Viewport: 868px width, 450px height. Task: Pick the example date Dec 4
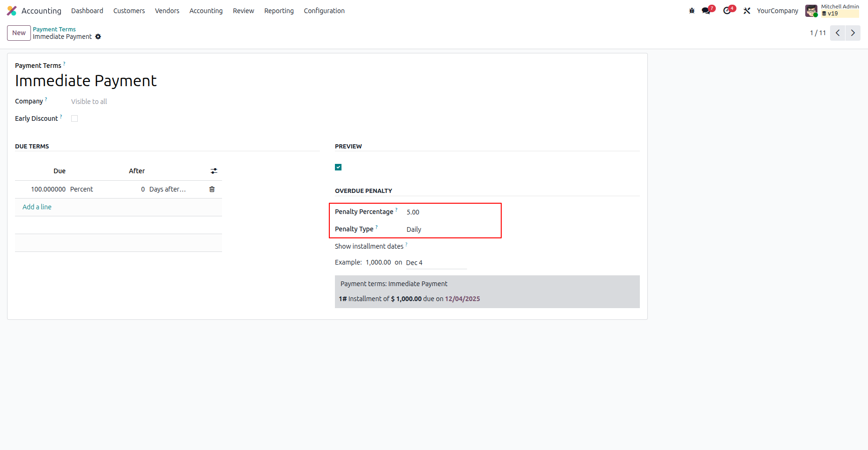coord(436,263)
